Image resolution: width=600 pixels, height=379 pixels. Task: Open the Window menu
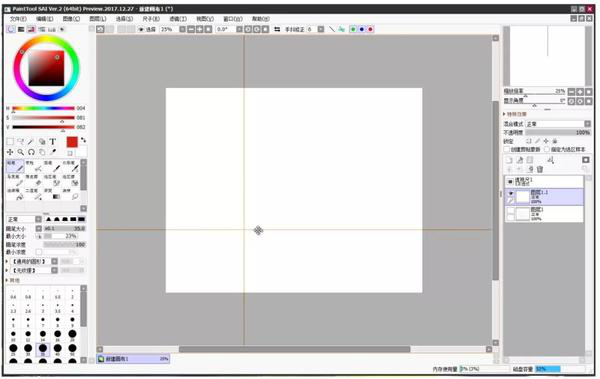233,19
